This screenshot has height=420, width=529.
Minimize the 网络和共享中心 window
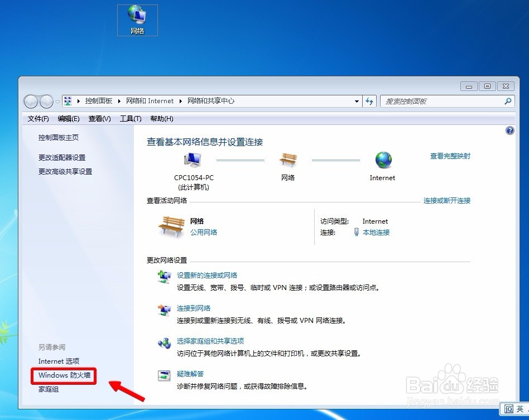[x=469, y=86]
